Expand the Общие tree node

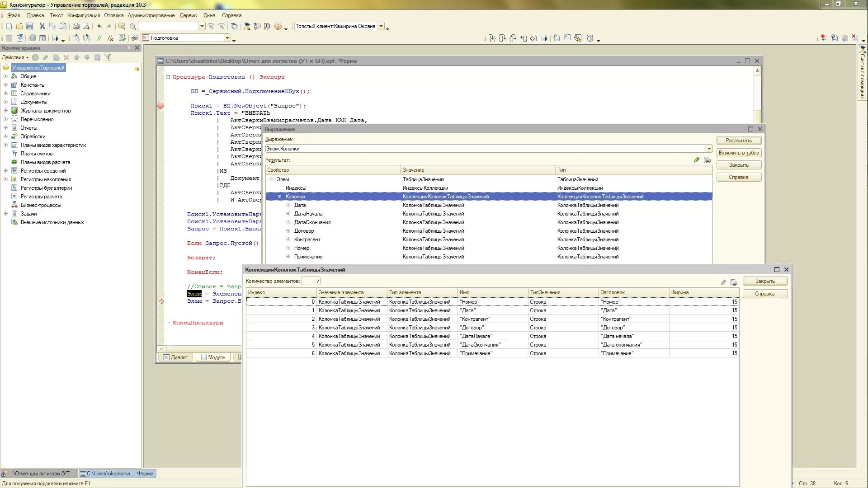point(5,76)
